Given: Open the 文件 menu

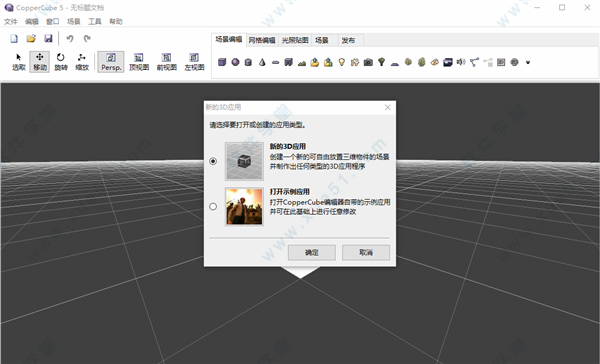Looking at the screenshot, I should (x=11, y=21).
